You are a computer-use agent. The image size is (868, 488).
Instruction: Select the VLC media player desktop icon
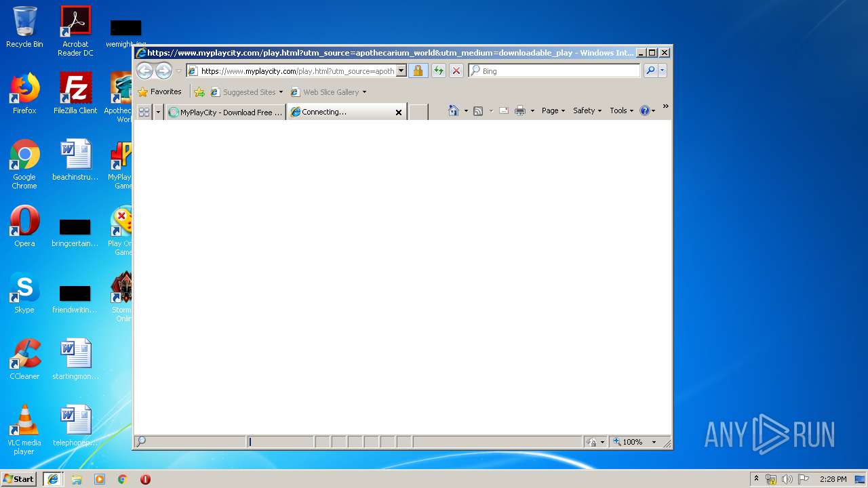24,430
